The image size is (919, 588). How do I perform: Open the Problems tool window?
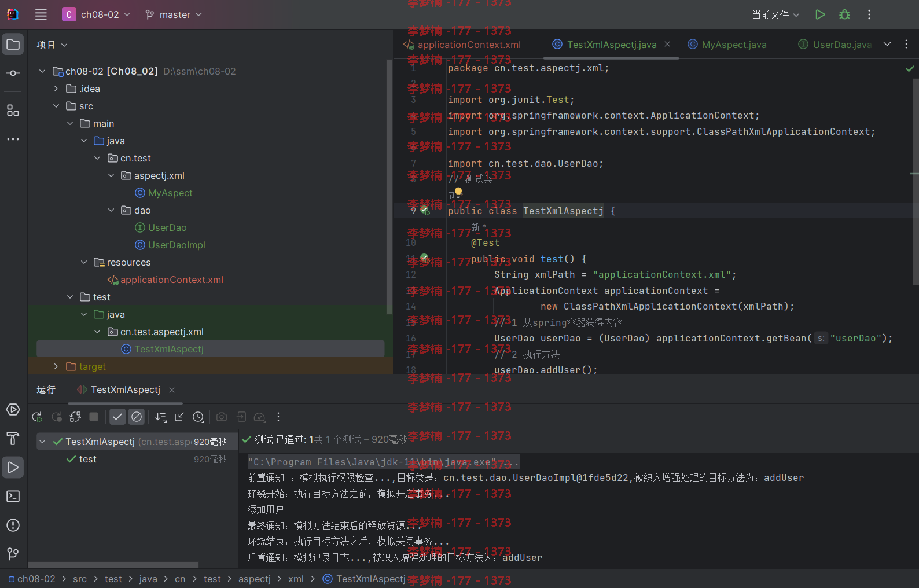pyautogui.click(x=13, y=525)
